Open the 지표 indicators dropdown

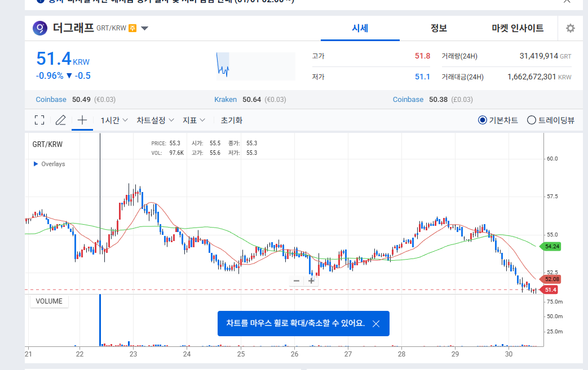pyautogui.click(x=193, y=120)
